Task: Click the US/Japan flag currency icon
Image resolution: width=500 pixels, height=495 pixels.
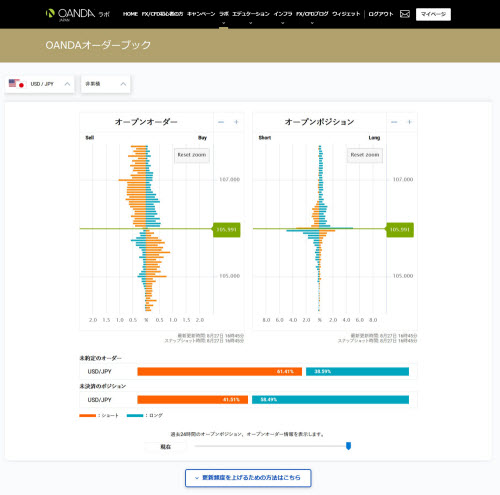Action: coord(17,84)
